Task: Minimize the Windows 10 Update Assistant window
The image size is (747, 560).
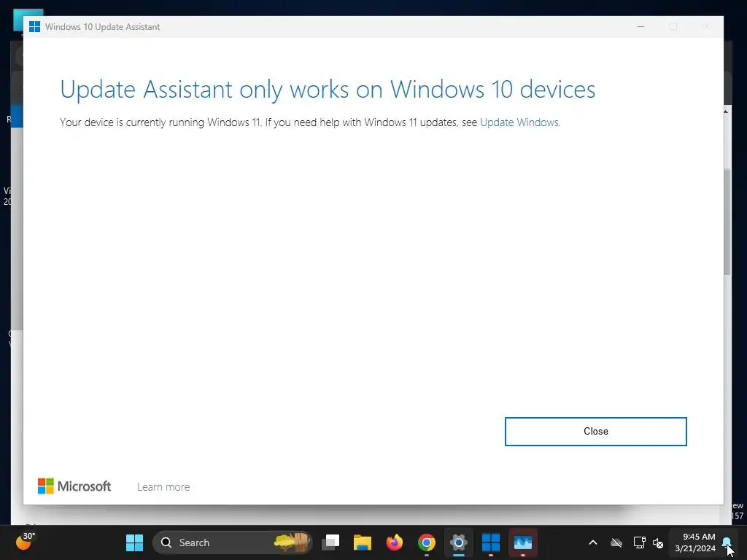Action: point(640,27)
